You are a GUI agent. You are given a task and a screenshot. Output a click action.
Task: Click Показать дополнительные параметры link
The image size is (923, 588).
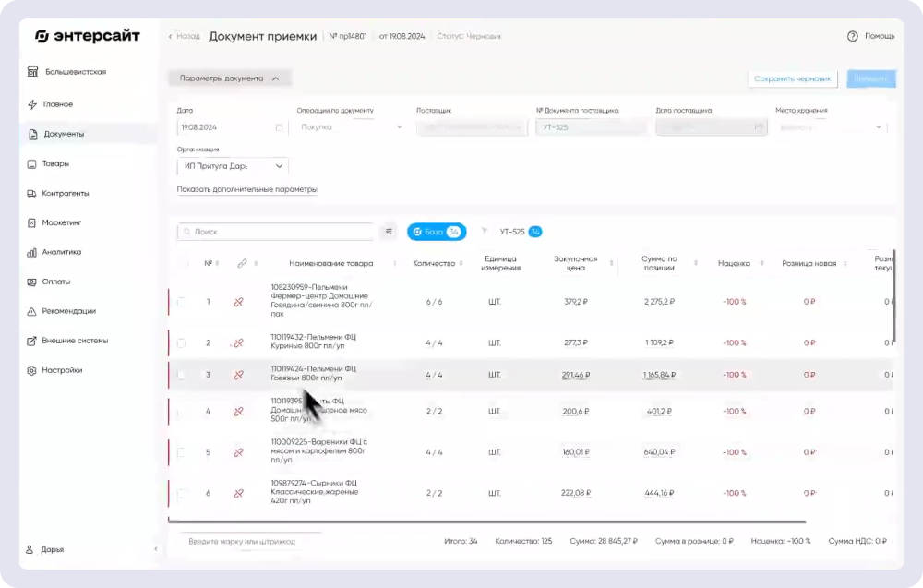pyautogui.click(x=246, y=187)
